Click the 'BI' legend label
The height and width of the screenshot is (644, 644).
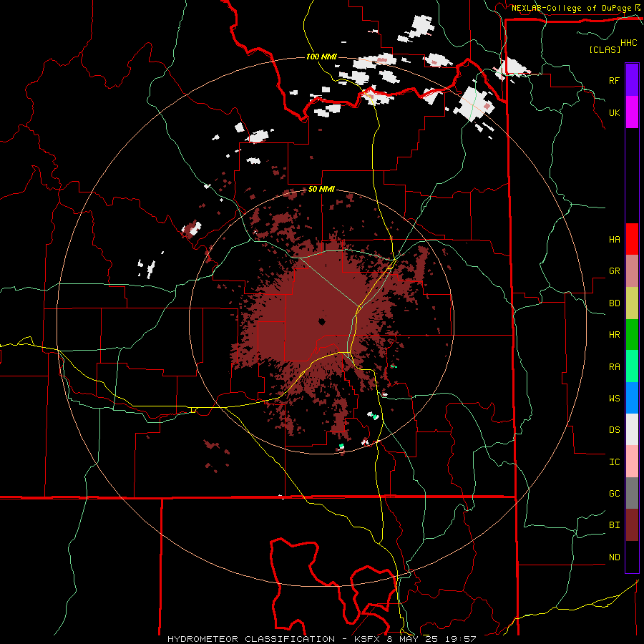tap(614, 525)
